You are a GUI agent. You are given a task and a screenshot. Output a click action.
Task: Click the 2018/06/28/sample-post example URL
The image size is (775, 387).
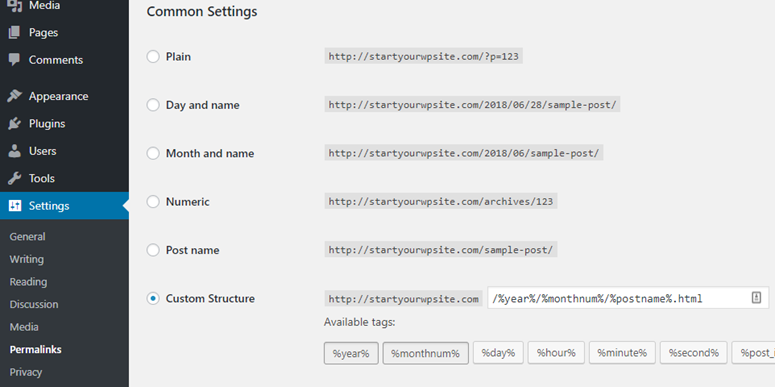472,105
